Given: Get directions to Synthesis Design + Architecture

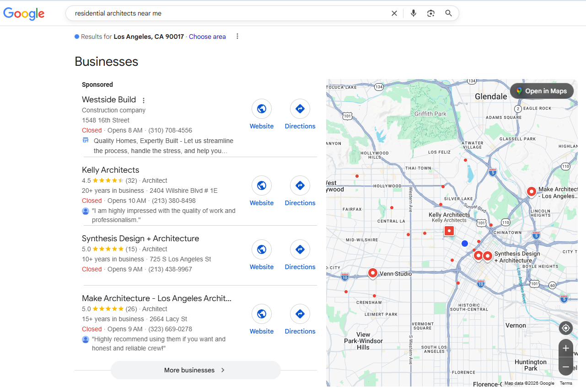Looking at the screenshot, I should 300,249.
